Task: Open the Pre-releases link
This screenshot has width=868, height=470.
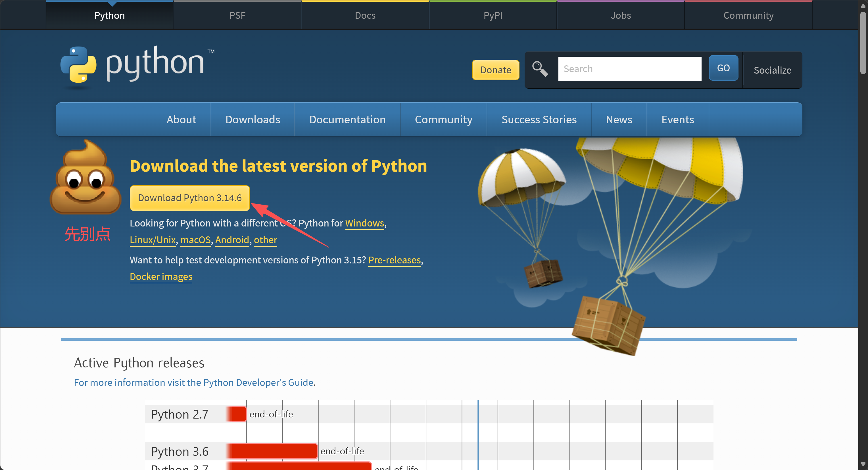Action: coord(395,260)
